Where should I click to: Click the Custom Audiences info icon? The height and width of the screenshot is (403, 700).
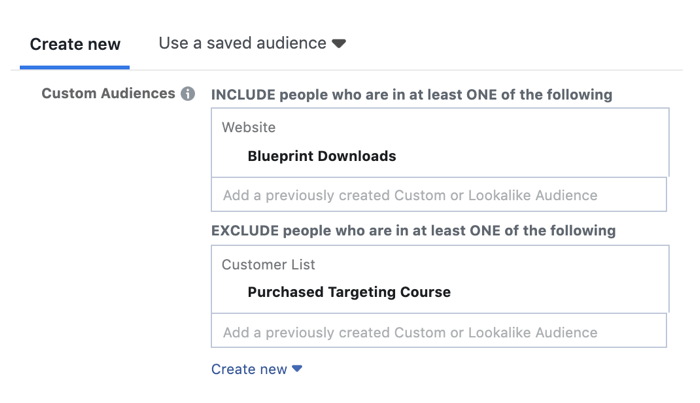(x=188, y=94)
